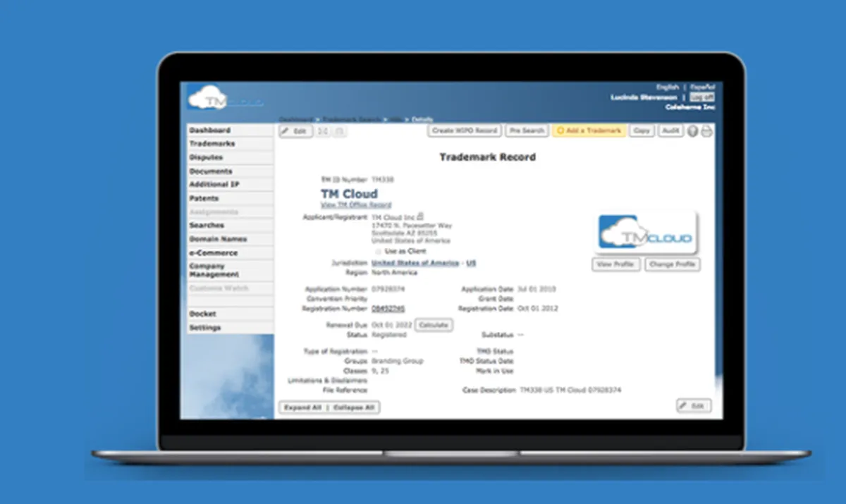Click the Application Date value Jul 01 2010

click(x=537, y=289)
